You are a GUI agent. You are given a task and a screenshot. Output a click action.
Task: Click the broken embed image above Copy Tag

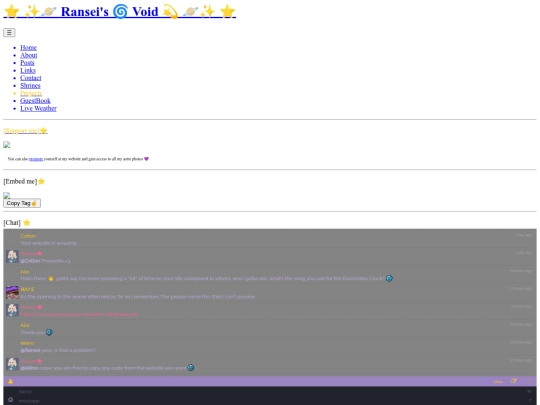point(7,195)
